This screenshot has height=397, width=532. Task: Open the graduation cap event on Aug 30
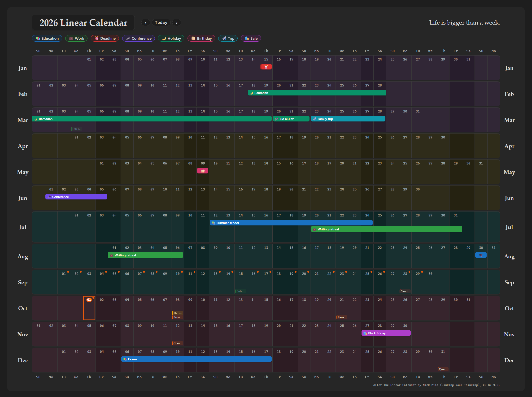(481, 255)
